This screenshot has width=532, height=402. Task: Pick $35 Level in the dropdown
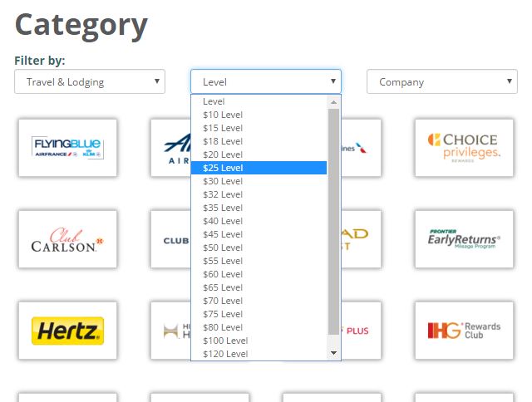tap(259, 208)
